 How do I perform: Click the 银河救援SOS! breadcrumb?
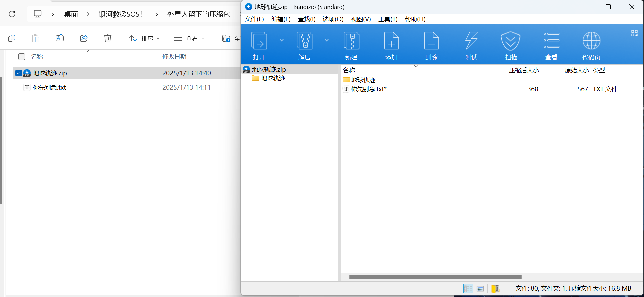[x=121, y=14]
